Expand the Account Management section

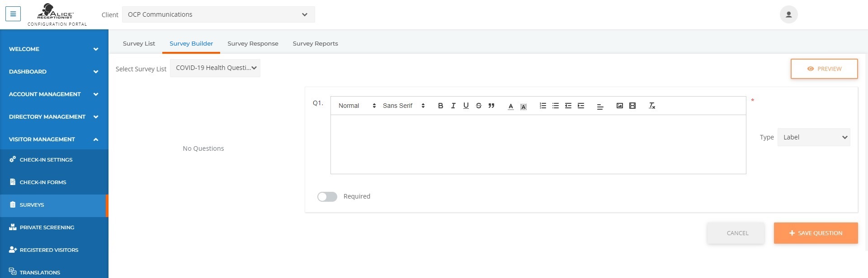click(x=54, y=94)
